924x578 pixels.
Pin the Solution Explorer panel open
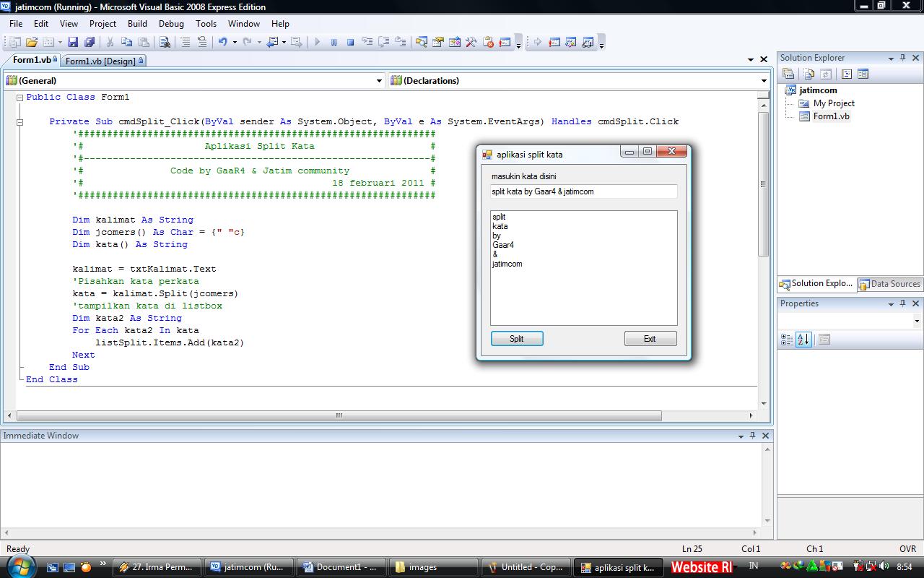pos(903,58)
